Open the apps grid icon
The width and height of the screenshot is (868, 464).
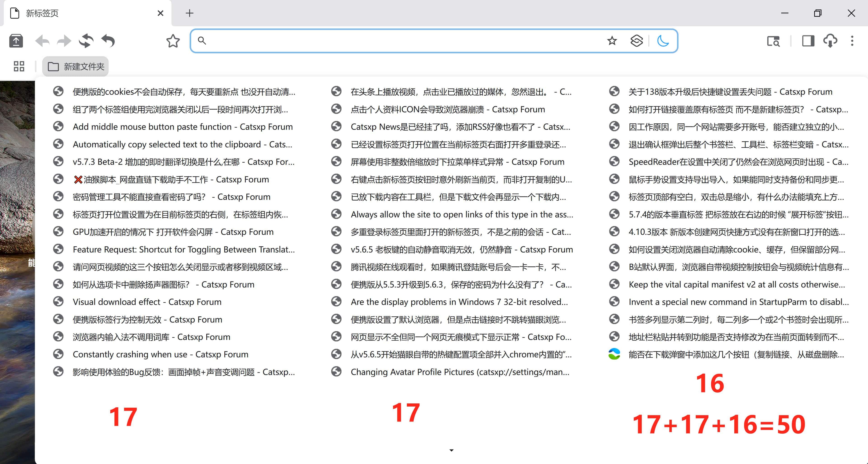point(19,66)
